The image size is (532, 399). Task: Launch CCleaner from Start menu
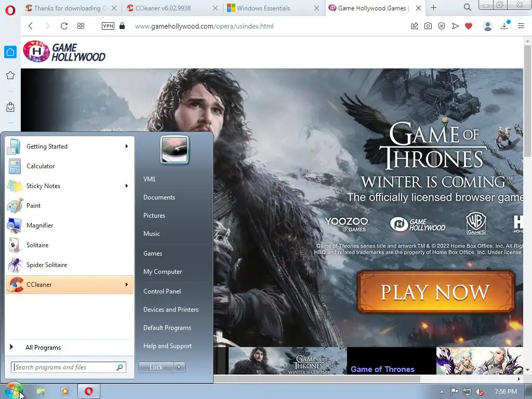click(70, 284)
